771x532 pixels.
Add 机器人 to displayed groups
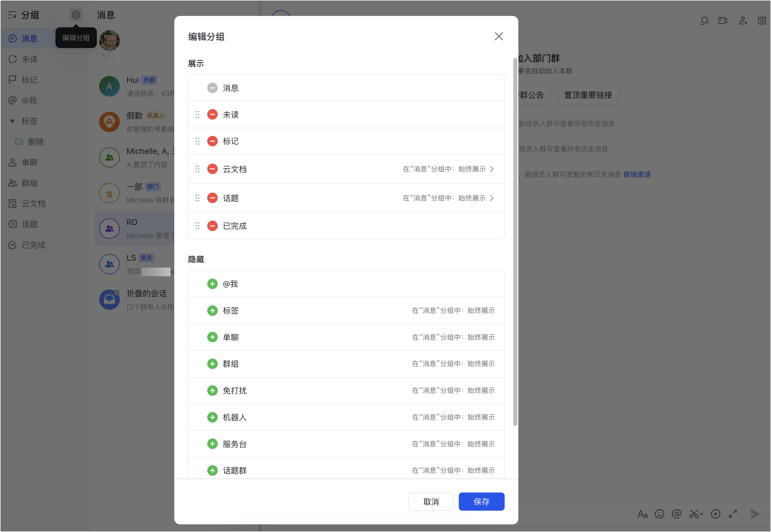click(x=212, y=417)
